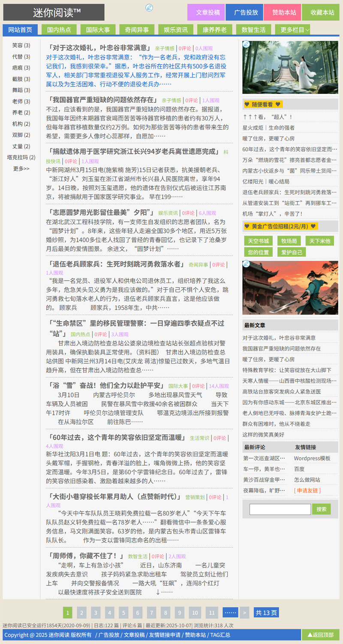
Task: Open comment 第一次巡查湖区…
Action: [264, 458]
